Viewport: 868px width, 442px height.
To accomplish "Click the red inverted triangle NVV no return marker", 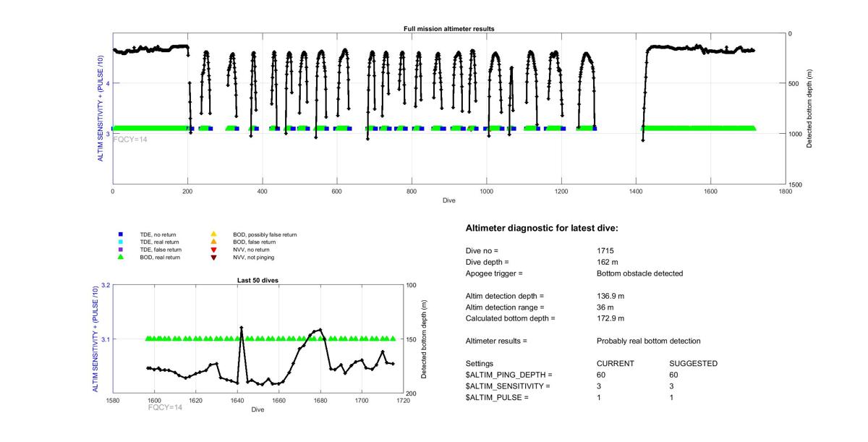I will click(213, 250).
